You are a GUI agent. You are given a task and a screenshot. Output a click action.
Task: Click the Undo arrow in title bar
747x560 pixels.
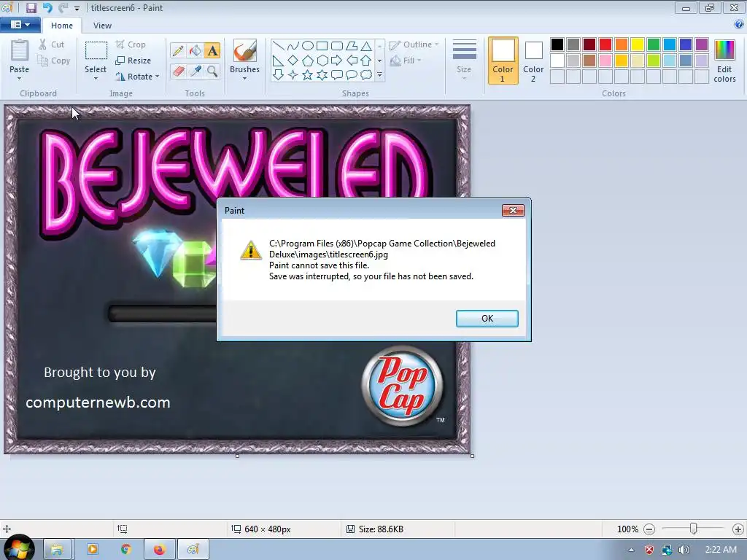[47, 8]
